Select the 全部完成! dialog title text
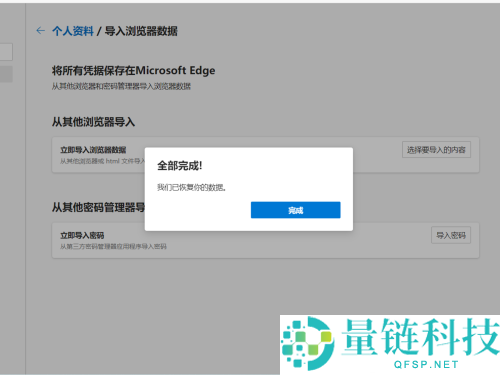Viewport: 500px width, 375px height. click(180, 165)
